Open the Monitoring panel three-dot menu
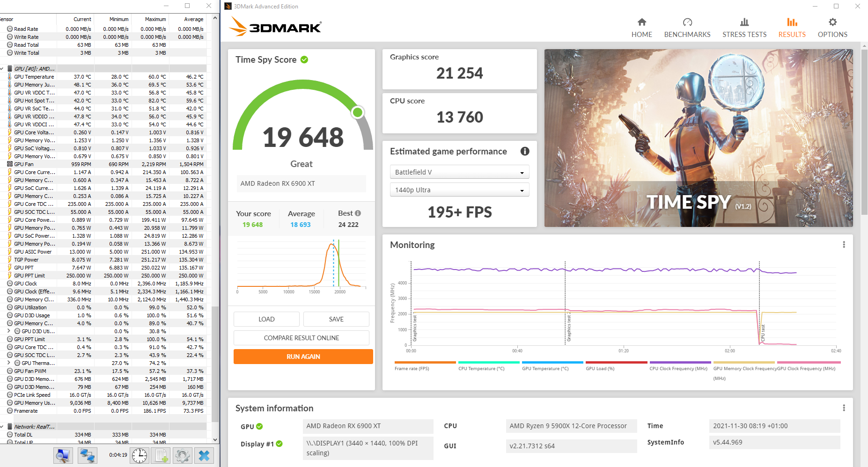This screenshot has width=868, height=467. coord(844,245)
